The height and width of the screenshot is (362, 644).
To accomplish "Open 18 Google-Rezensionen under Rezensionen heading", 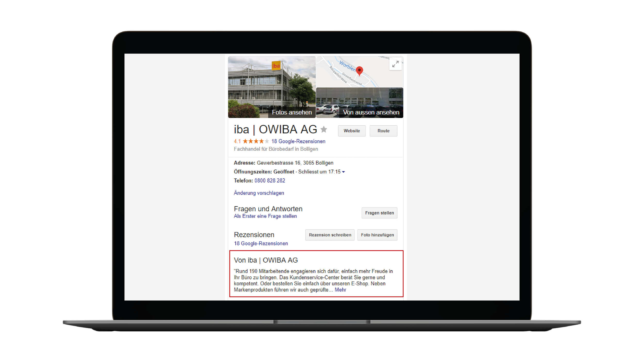I will click(261, 244).
